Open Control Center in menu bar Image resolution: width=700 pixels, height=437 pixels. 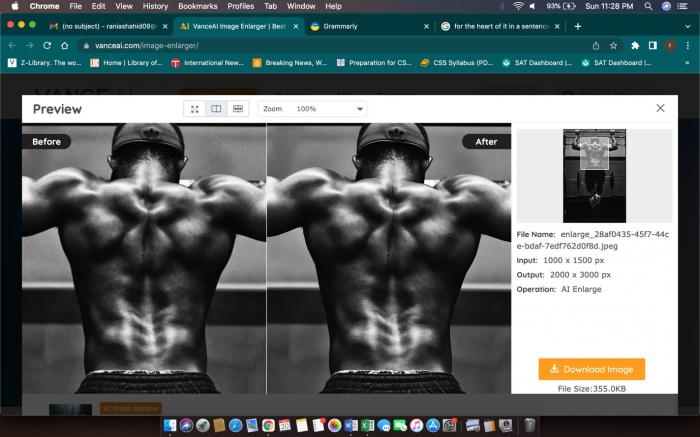[x=683, y=6]
